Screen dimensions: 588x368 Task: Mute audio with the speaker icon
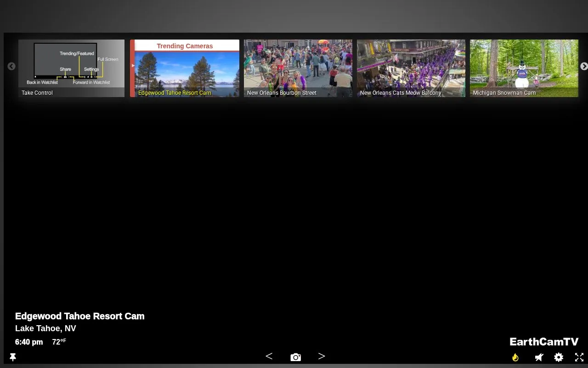pos(539,357)
